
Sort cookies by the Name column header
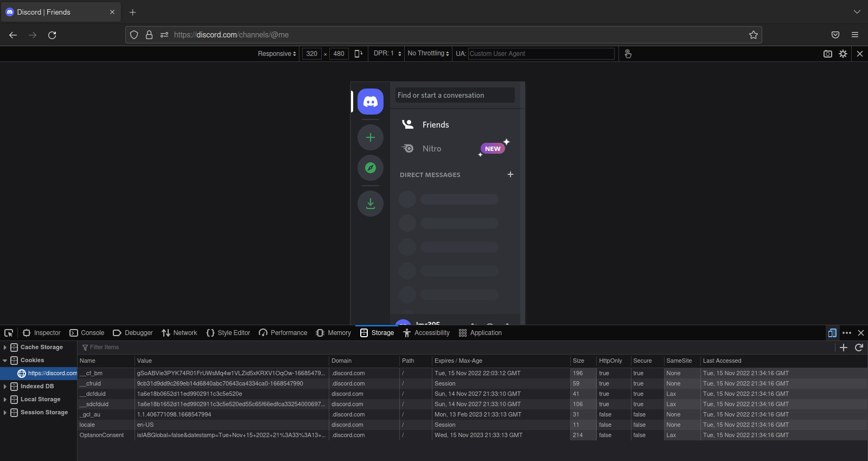106,361
